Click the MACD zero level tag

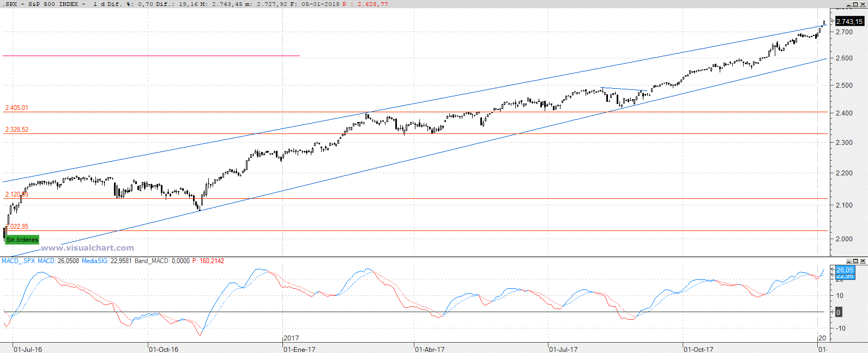(839, 312)
